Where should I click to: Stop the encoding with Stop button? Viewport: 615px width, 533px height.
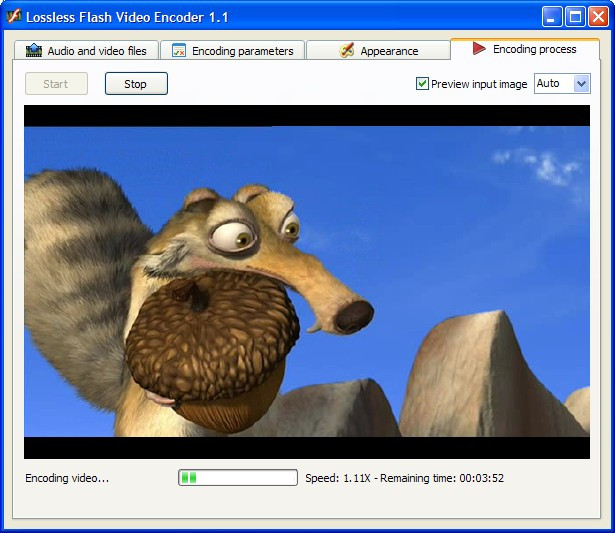point(136,84)
